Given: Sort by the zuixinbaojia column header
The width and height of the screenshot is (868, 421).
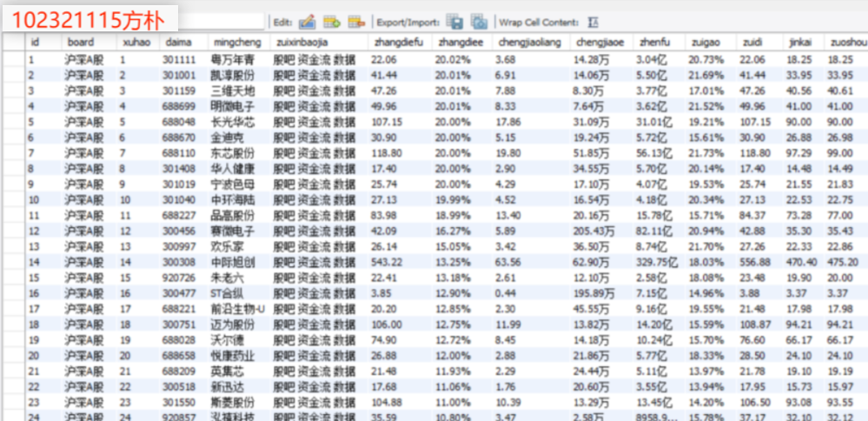Looking at the screenshot, I should pos(319,42).
